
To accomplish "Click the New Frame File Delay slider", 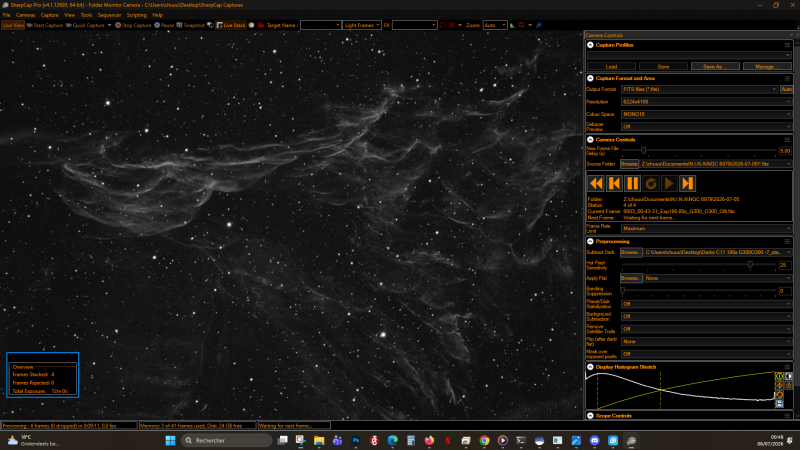I will click(x=699, y=151).
